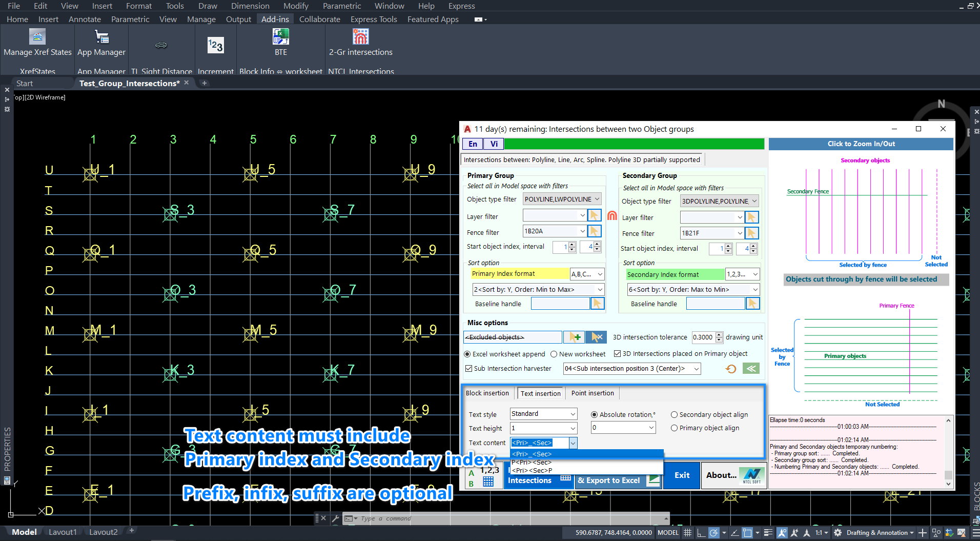The image size is (980, 541).
Task: Click the Exit button
Action: (681, 475)
